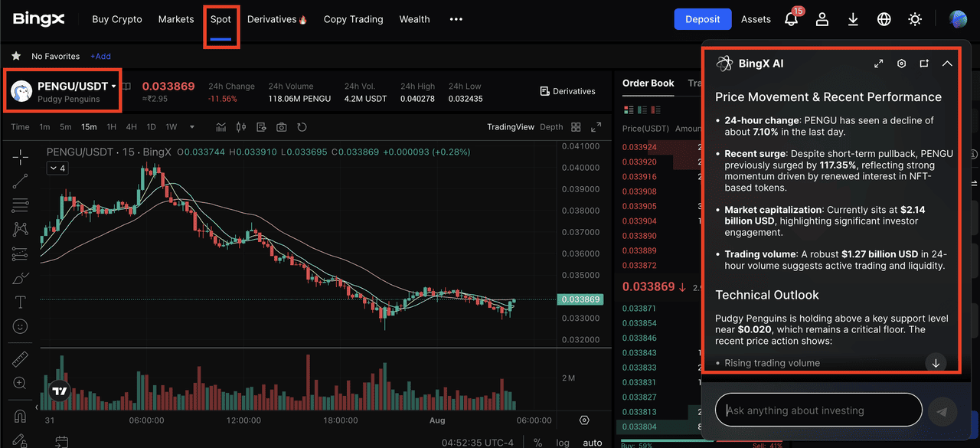Image resolution: width=980 pixels, height=448 pixels.
Task: Select the zoom in tool
Action: (x=21, y=383)
